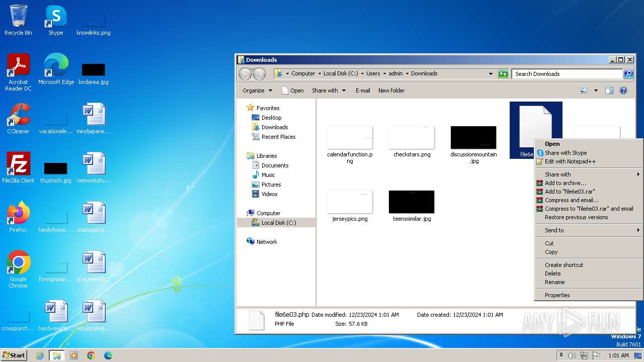Select the networksfu Word document
The width and height of the screenshot is (644, 362).
point(93,168)
